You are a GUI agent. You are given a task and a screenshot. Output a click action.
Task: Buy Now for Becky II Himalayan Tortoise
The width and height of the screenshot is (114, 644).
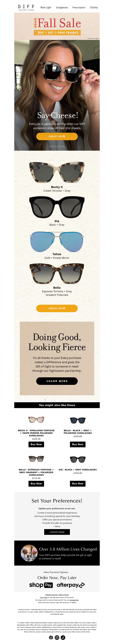click(x=36, y=444)
